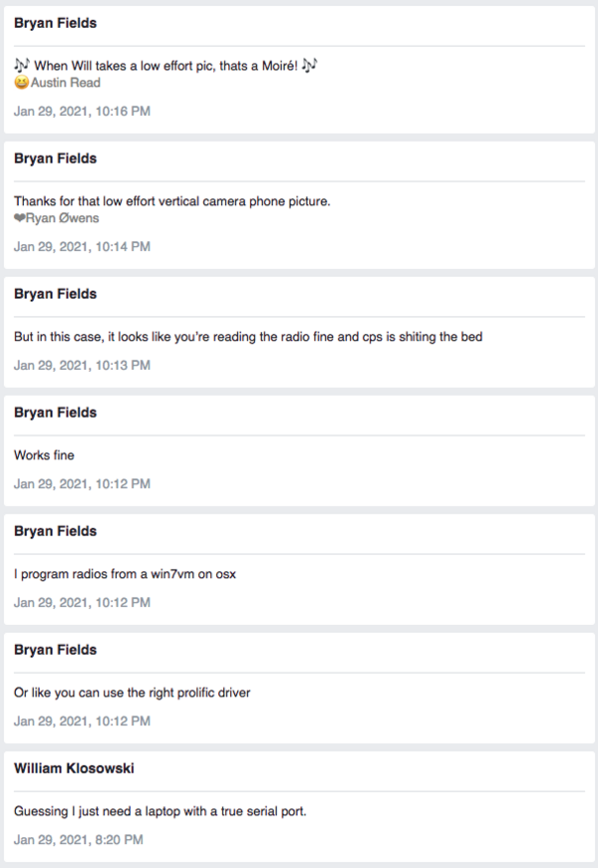Viewport: 598px width, 868px height.
Task: Click Bryan Fields above the Moiré message
Action: 55,23
